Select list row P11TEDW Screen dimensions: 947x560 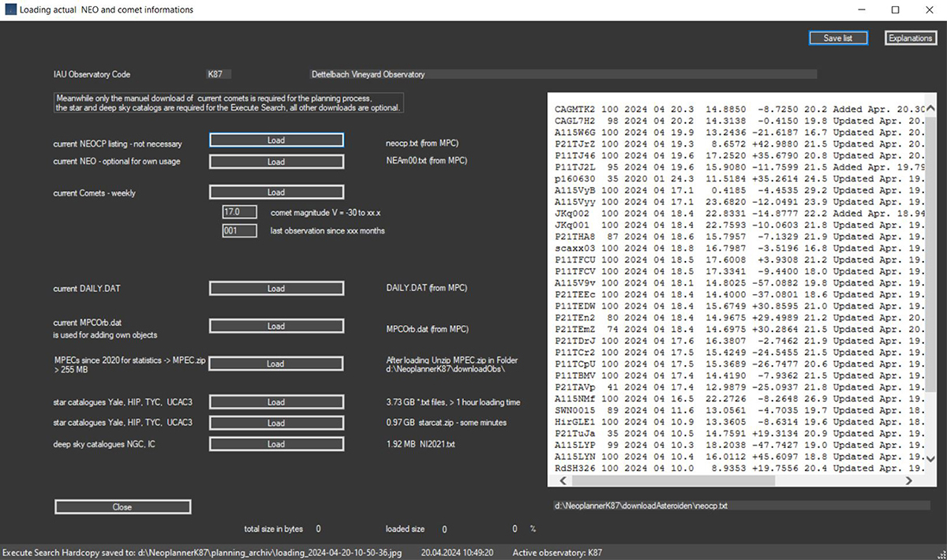(740, 305)
